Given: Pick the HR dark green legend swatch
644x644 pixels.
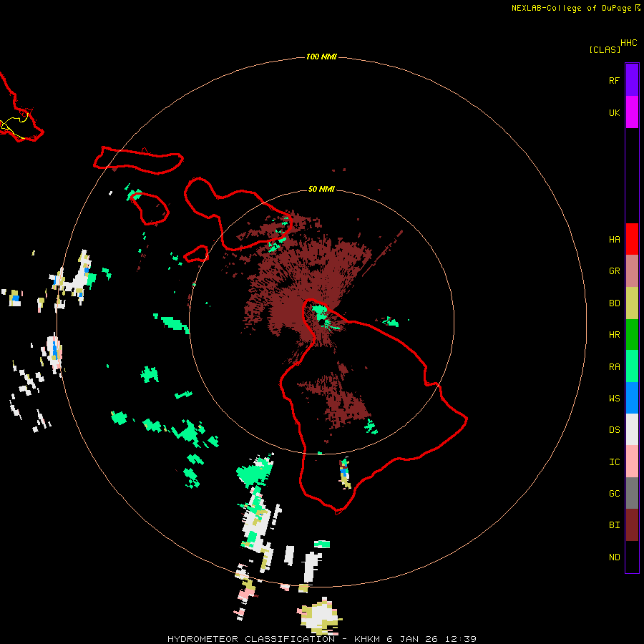Looking at the screenshot, I should [x=632, y=335].
